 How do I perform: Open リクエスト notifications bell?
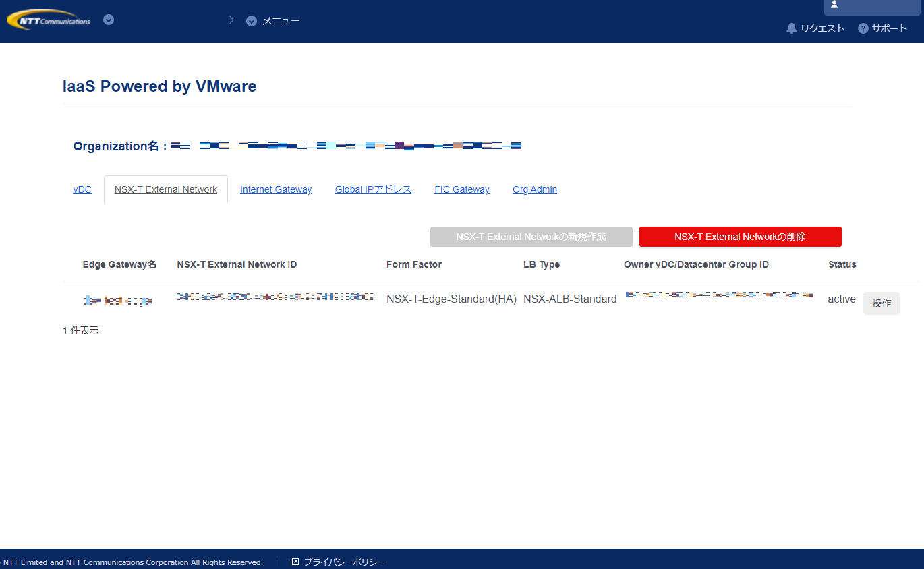point(815,28)
